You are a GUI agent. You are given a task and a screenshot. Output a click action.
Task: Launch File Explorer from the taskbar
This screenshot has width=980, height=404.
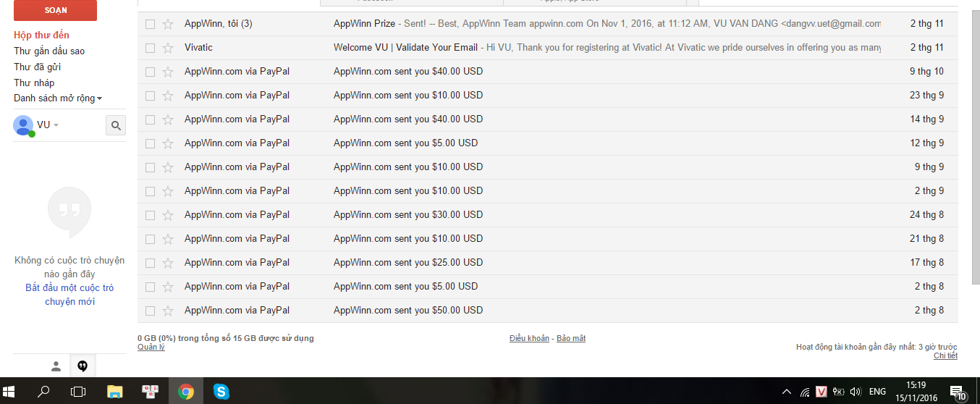(115, 392)
